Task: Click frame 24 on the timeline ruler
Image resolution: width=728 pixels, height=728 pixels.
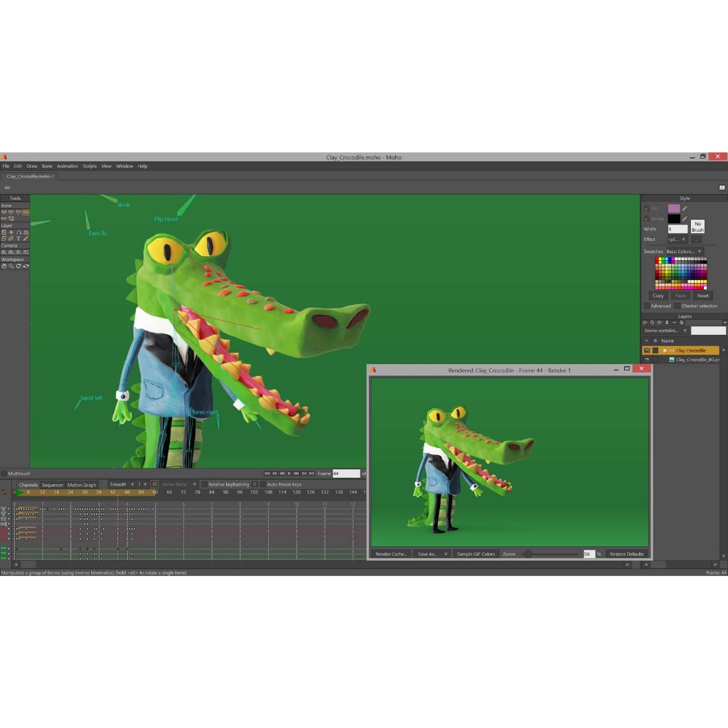Action: [x=70, y=492]
